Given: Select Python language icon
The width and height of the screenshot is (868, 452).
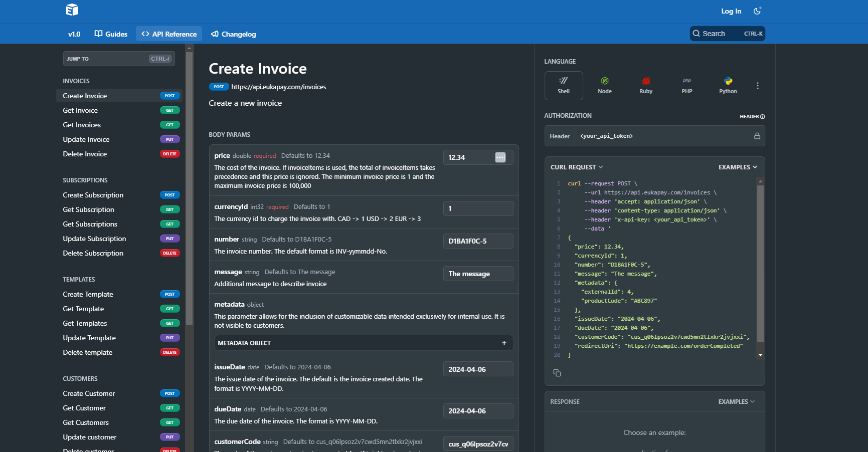Looking at the screenshot, I should tap(728, 86).
